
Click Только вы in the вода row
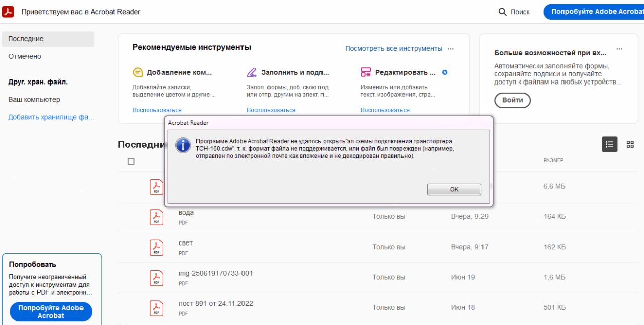(389, 216)
